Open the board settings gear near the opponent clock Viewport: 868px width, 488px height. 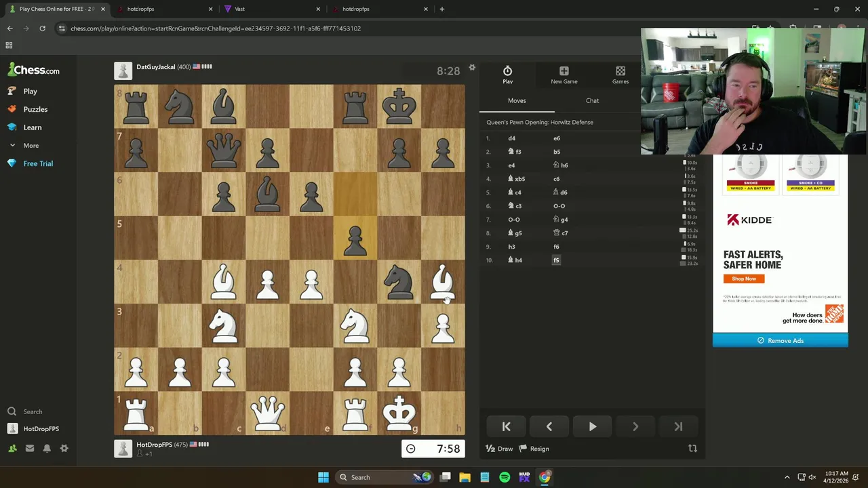point(472,67)
